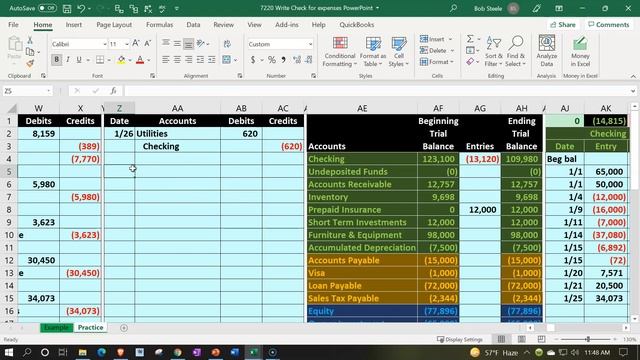Click Decrease Font Size icon
The image size is (640, 360).
point(147,44)
